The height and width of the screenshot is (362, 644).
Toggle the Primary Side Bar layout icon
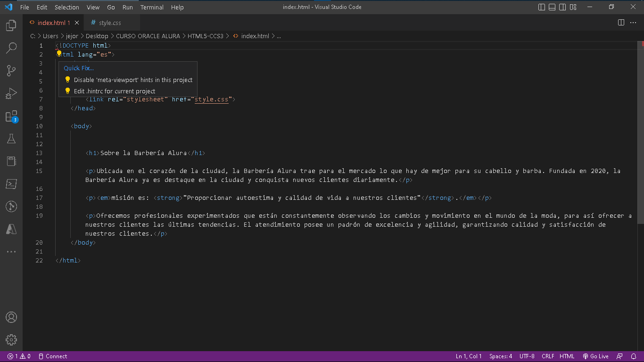click(x=541, y=7)
